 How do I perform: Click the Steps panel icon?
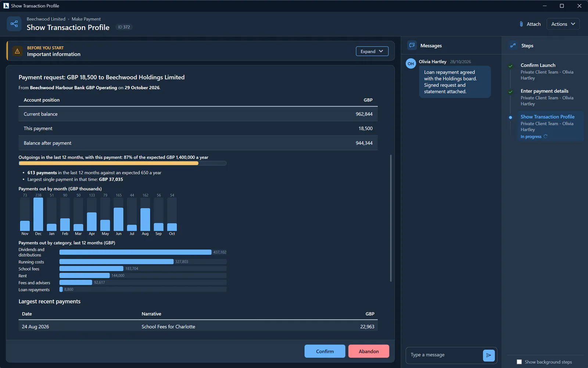coord(513,46)
